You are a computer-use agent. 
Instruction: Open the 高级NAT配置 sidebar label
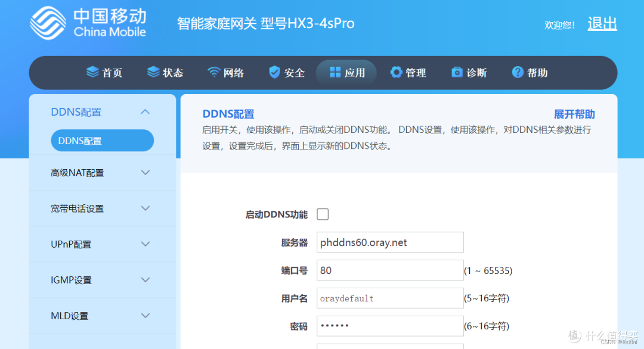[x=77, y=173]
